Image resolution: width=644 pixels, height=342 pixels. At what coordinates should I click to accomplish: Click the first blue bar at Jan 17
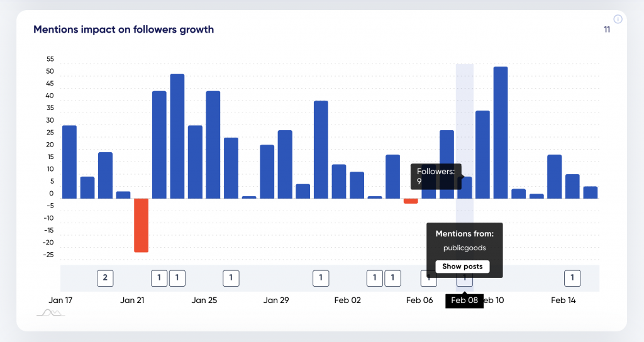pos(69,162)
